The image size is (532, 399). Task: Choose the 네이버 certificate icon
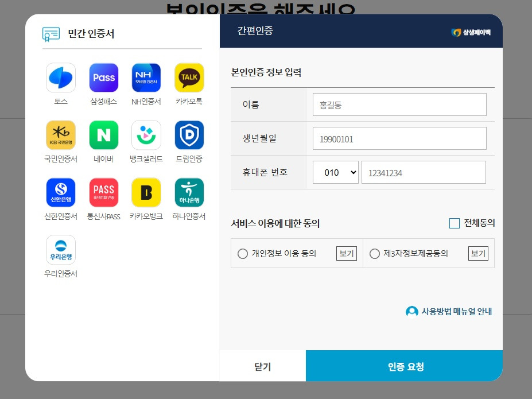103,135
